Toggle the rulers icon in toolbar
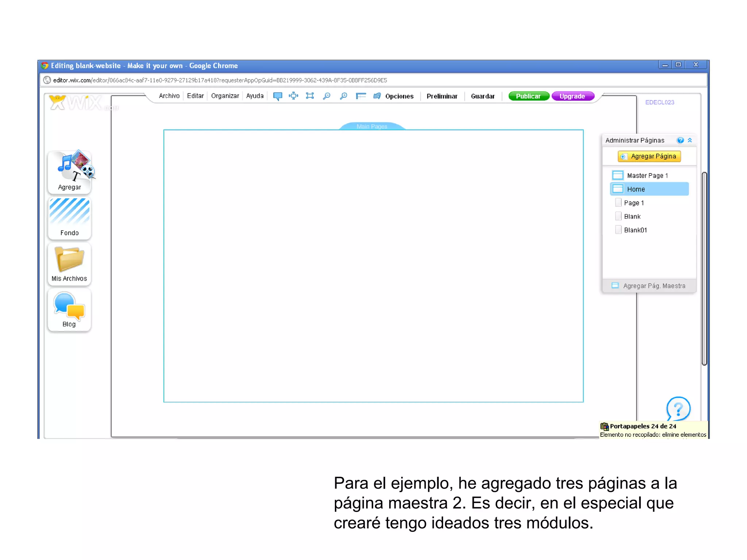The height and width of the screenshot is (560, 747). (x=361, y=96)
